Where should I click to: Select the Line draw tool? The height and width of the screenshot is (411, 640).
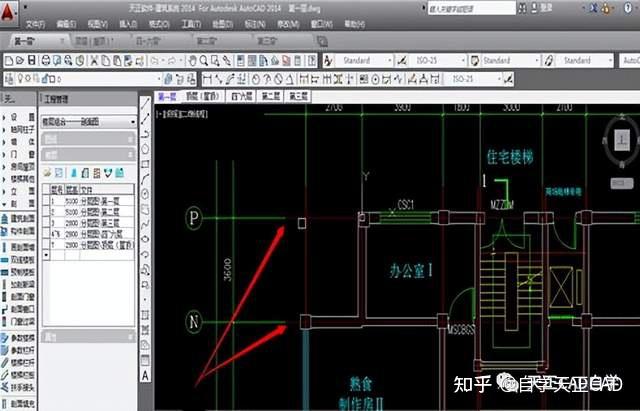click(x=145, y=104)
